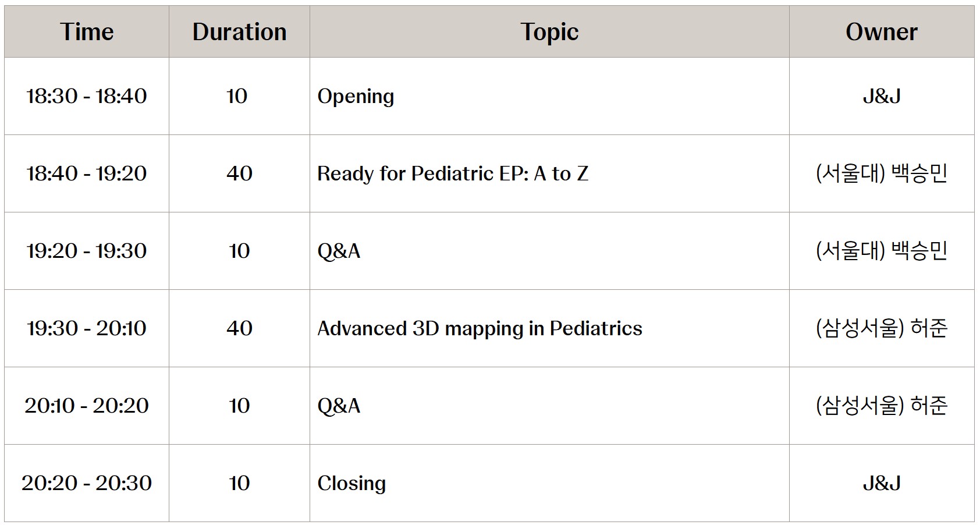The height and width of the screenshot is (525, 980).
Task: Click the J&J owner of Closing row
Action: click(882, 483)
